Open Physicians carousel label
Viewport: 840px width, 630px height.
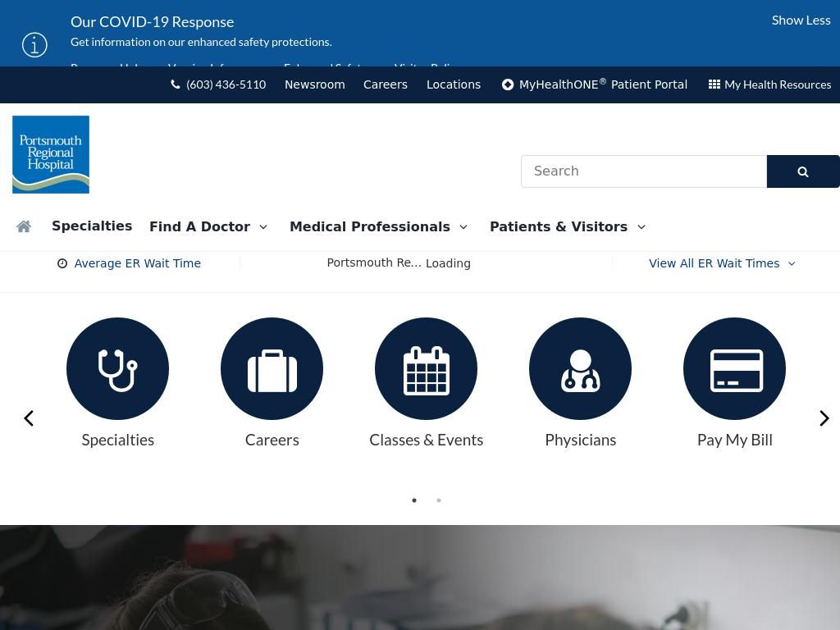point(580,440)
